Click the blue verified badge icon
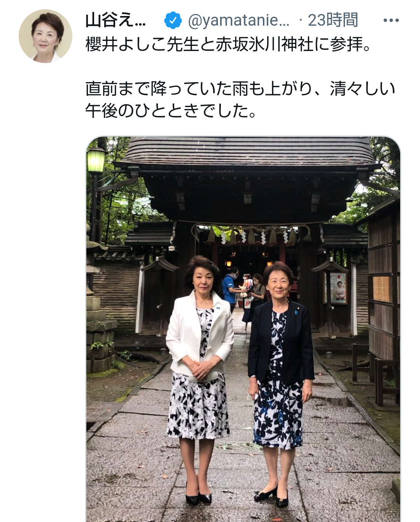 (x=173, y=20)
